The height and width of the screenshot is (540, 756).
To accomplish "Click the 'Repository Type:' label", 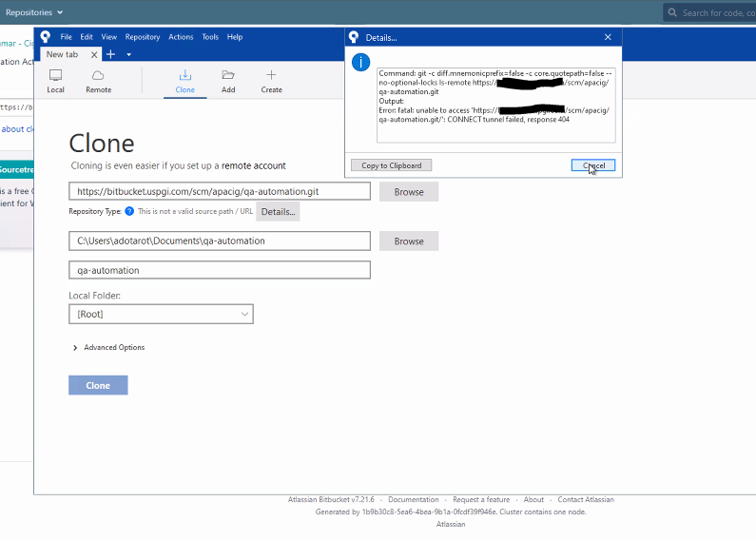I will pyautogui.click(x=95, y=211).
